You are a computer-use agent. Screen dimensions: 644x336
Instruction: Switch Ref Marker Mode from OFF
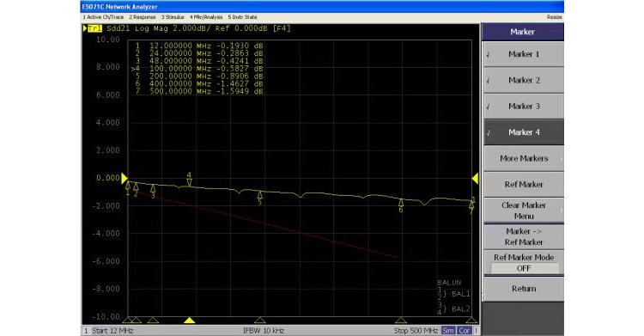pyautogui.click(x=524, y=263)
